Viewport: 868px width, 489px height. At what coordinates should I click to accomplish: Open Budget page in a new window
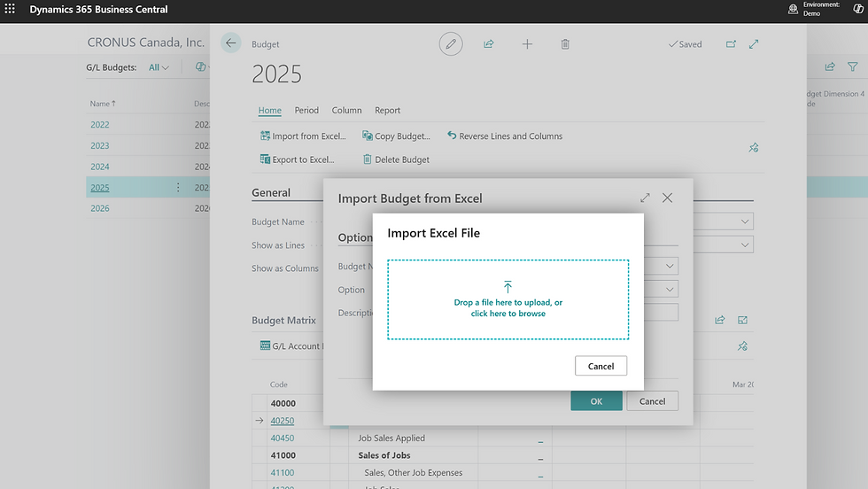(x=731, y=43)
